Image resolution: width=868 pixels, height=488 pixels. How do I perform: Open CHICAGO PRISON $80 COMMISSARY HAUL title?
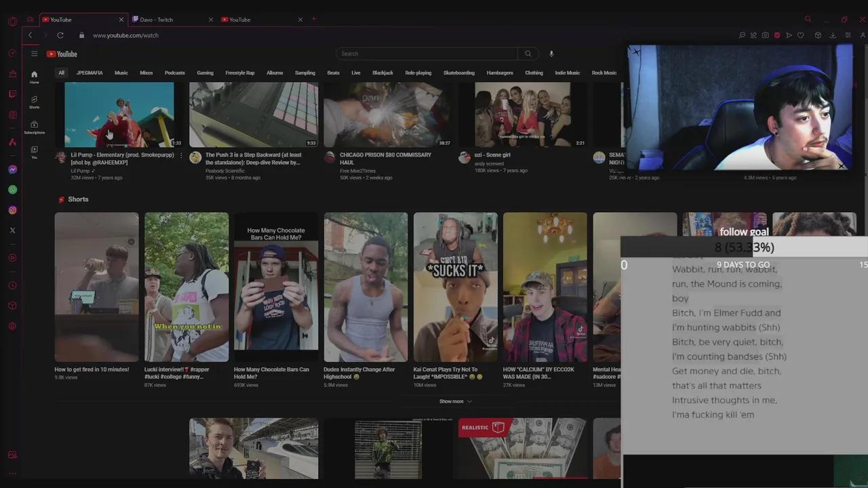pos(386,159)
